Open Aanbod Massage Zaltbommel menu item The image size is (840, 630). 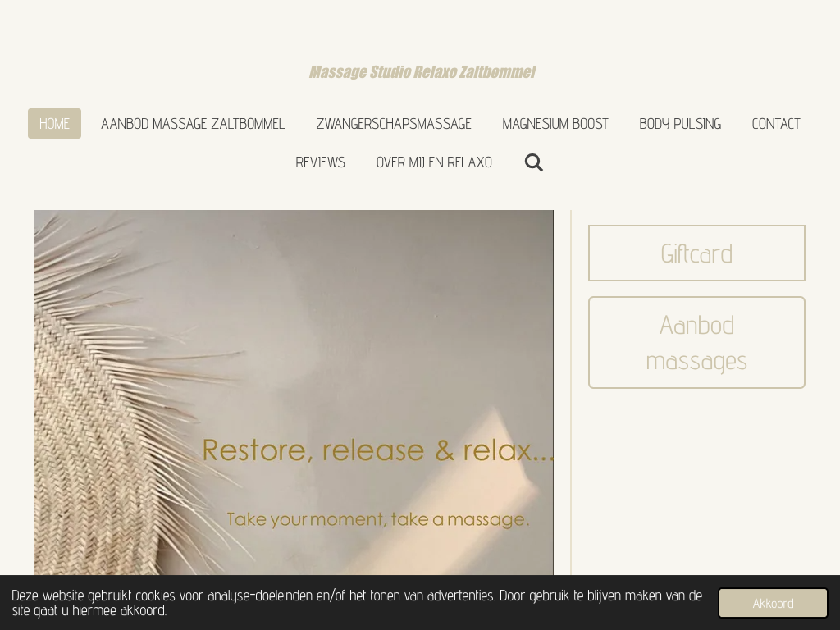pyautogui.click(x=193, y=124)
